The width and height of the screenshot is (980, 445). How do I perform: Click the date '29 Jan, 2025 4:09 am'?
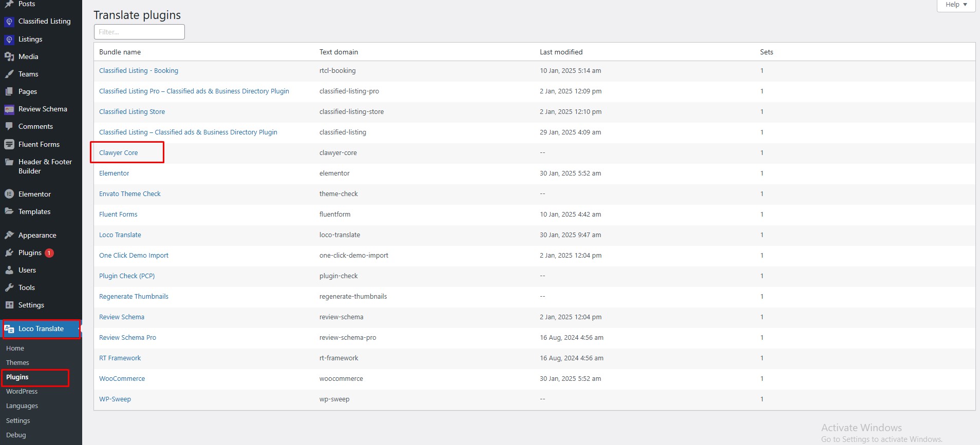570,132
